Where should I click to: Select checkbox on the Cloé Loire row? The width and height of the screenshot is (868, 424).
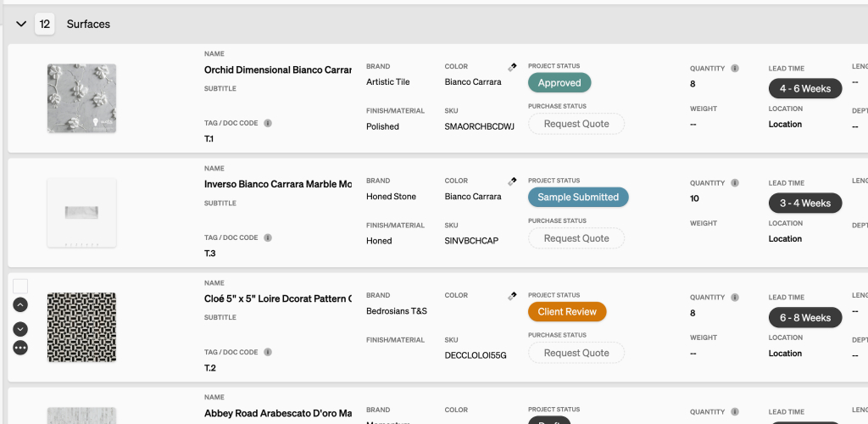[20, 286]
